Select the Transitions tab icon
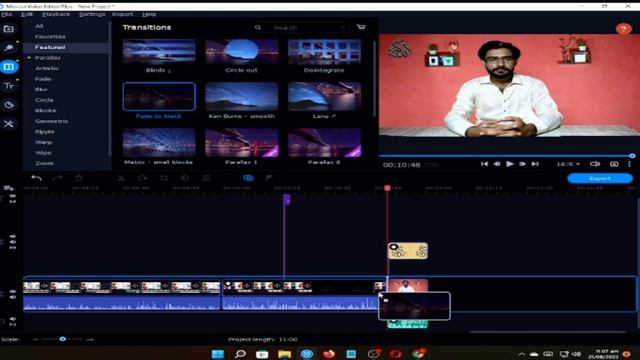The image size is (640, 360). tap(9, 67)
